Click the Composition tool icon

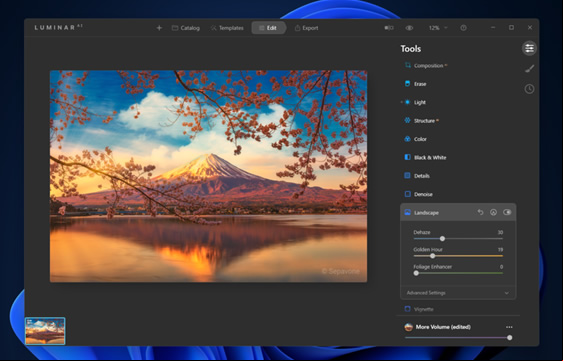tap(408, 65)
